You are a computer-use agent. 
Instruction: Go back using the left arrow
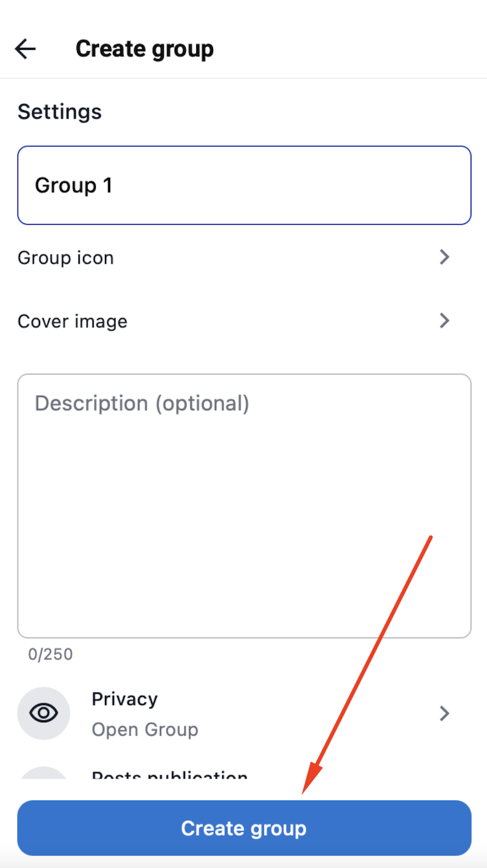(25, 49)
